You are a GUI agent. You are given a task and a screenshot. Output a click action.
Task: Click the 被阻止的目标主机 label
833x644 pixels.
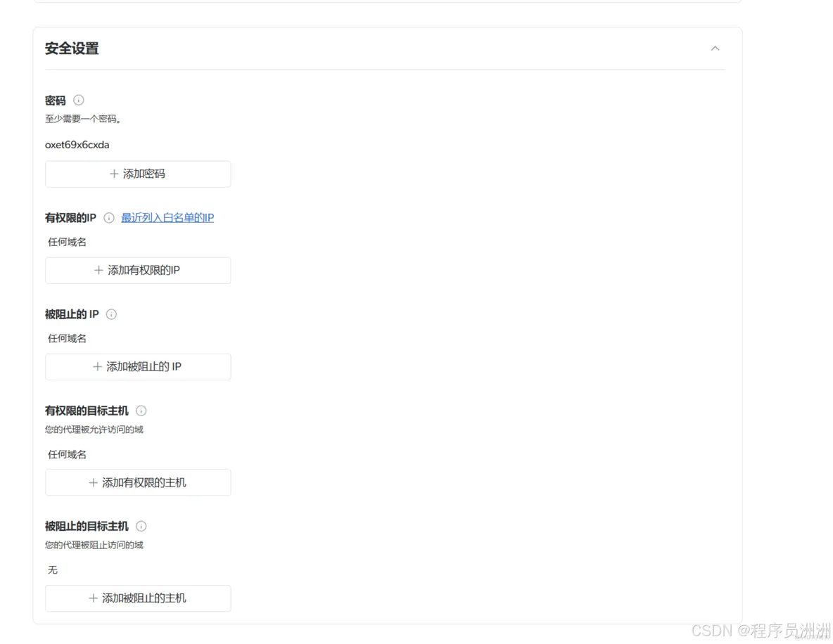[x=87, y=526]
